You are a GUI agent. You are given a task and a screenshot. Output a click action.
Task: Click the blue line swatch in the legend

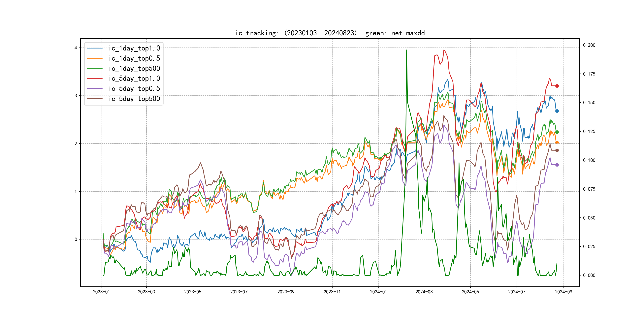click(x=95, y=48)
